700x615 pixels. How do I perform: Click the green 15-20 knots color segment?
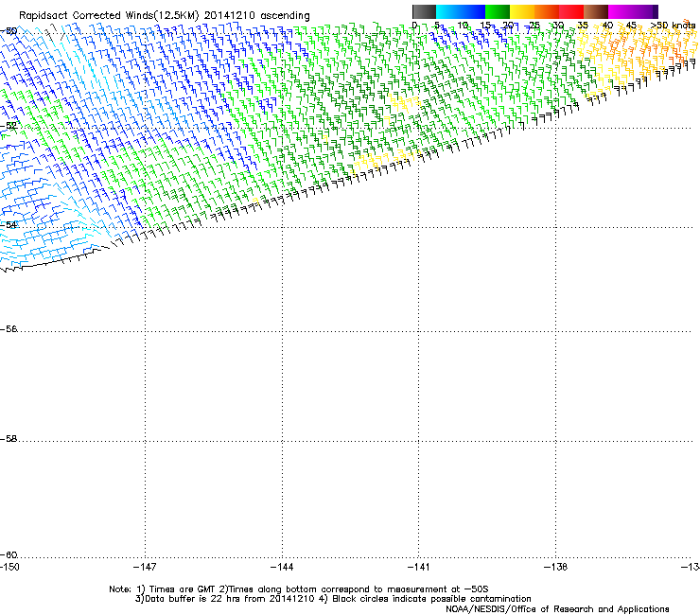click(x=498, y=11)
